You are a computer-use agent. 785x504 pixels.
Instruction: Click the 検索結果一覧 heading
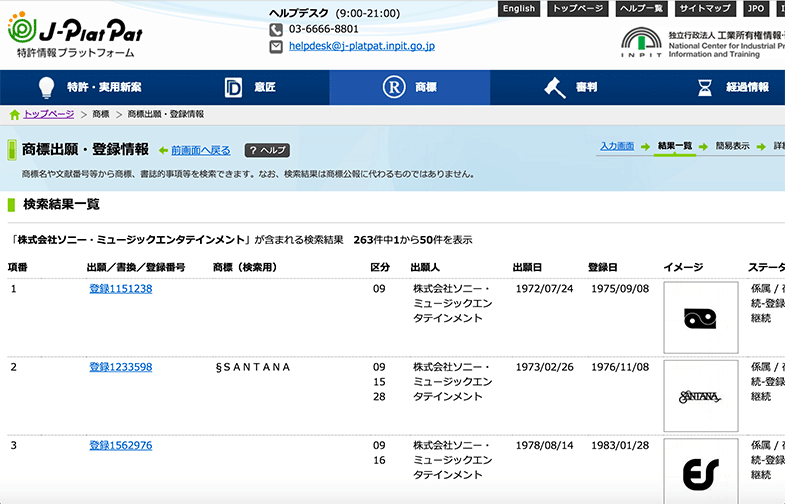pyautogui.click(x=61, y=204)
